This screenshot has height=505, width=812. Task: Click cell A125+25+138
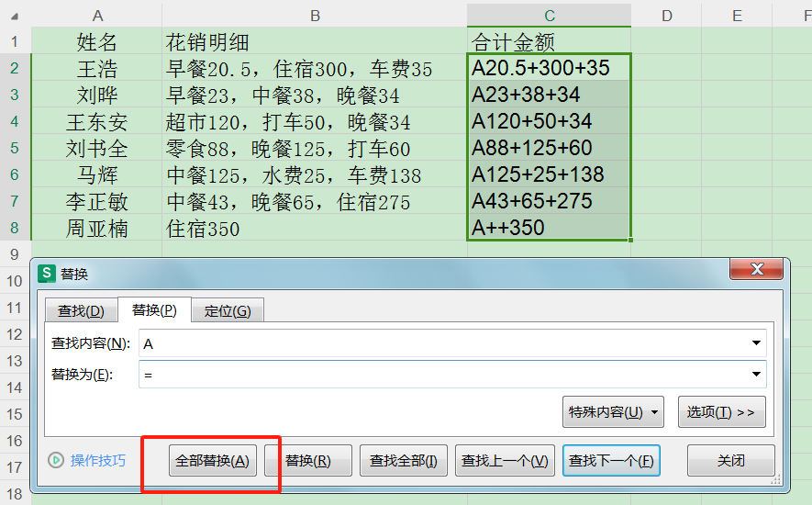click(549, 174)
